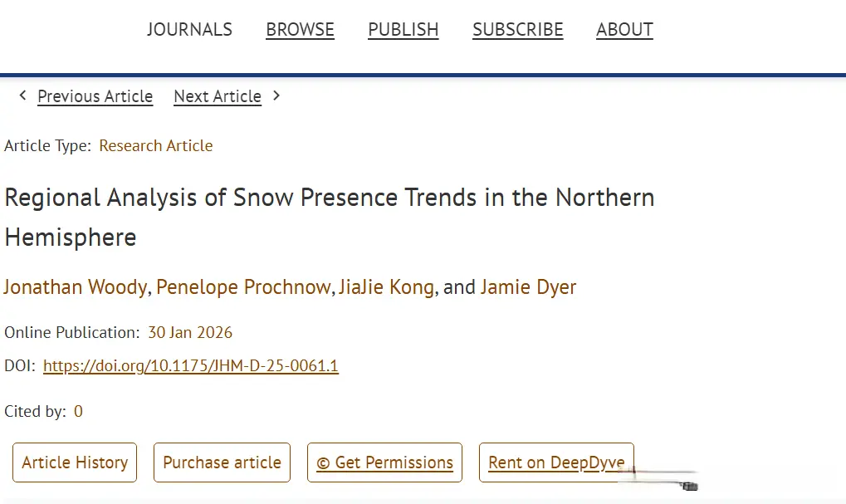
Task: Open the JOURNALS menu
Action: pyautogui.click(x=189, y=30)
